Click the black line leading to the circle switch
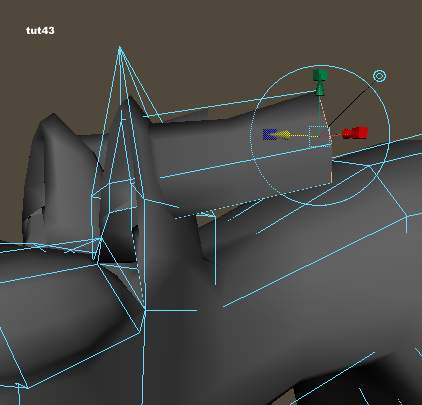422x405 pixels. pyautogui.click(x=349, y=105)
